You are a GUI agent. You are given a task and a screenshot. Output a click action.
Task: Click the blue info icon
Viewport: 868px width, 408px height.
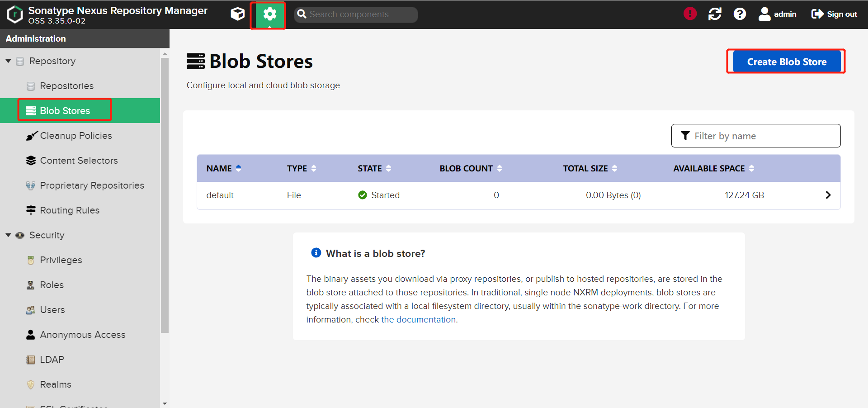click(316, 252)
